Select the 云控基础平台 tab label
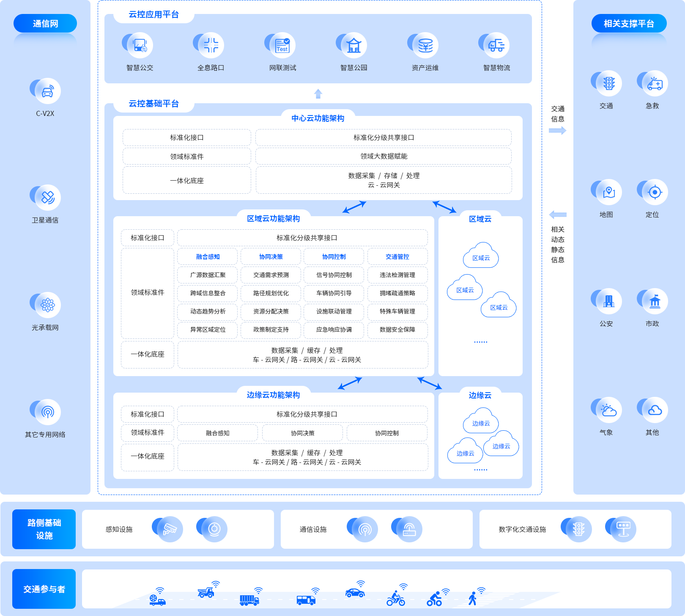 153,104
